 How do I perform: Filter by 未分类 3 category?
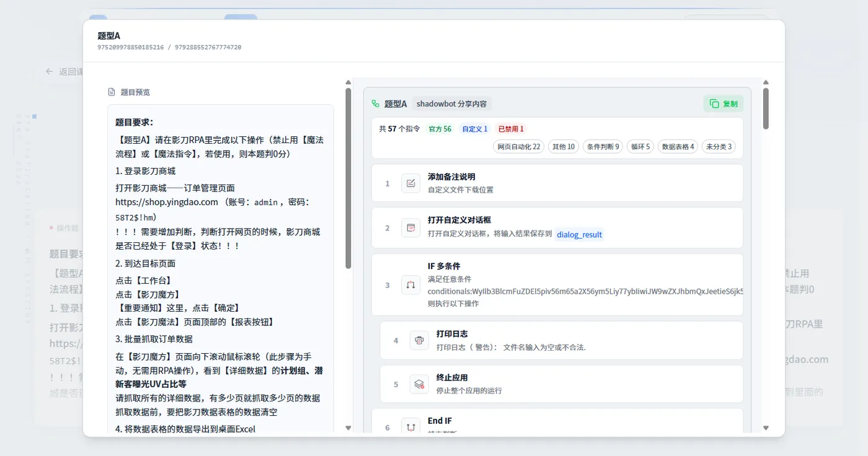point(719,147)
